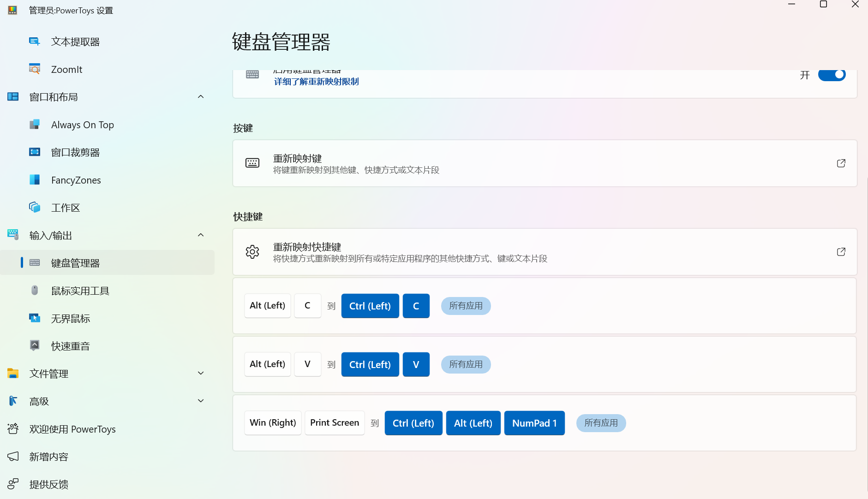
Task: Click the 窗口裁剪器 icon
Action: pyautogui.click(x=35, y=152)
